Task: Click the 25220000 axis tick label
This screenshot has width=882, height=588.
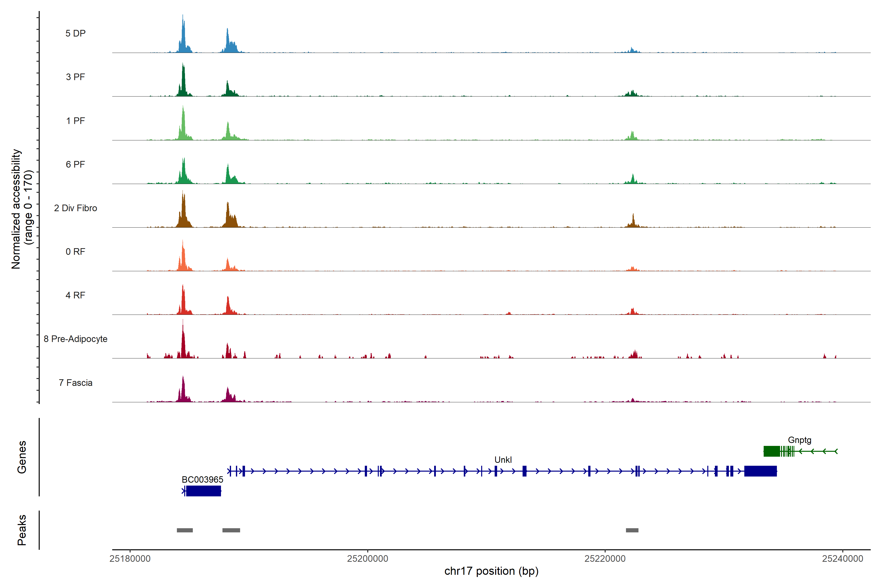Action: pos(605,559)
